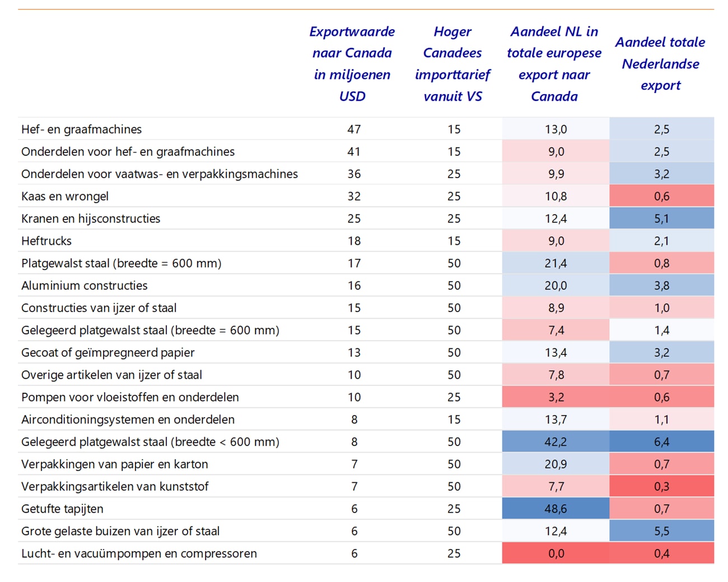Click the 'Heftrucks' row label

coord(46,241)
